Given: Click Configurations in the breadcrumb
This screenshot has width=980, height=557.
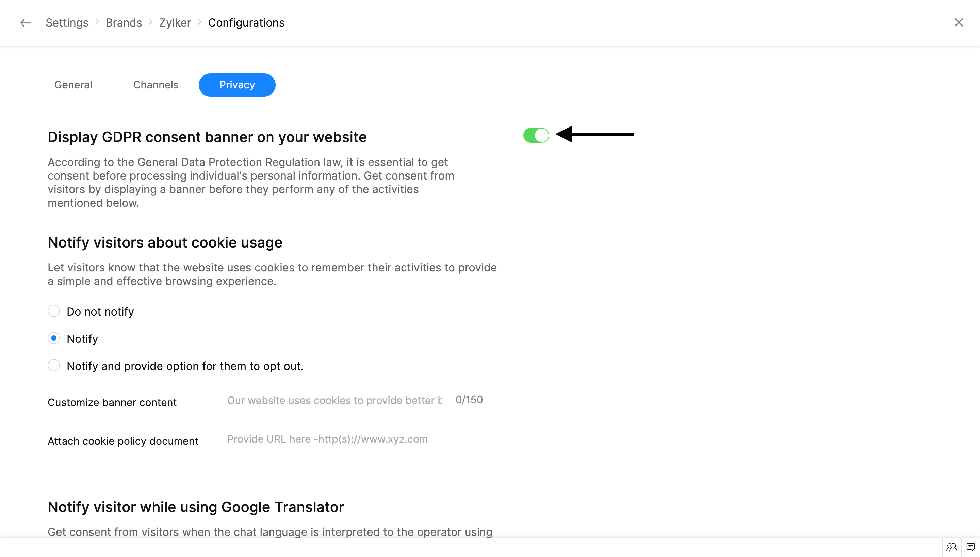Looking at the screenshot, I should (x=246, y=23).
